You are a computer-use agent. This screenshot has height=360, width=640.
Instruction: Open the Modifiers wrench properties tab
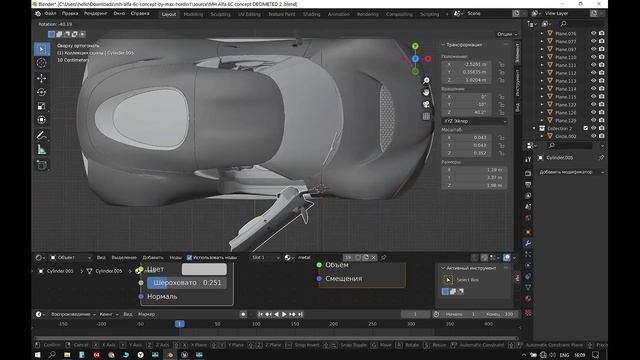coord(528,243)
